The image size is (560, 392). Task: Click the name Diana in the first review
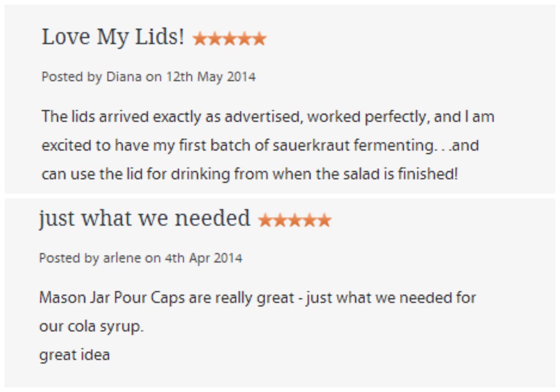point(124,77)
